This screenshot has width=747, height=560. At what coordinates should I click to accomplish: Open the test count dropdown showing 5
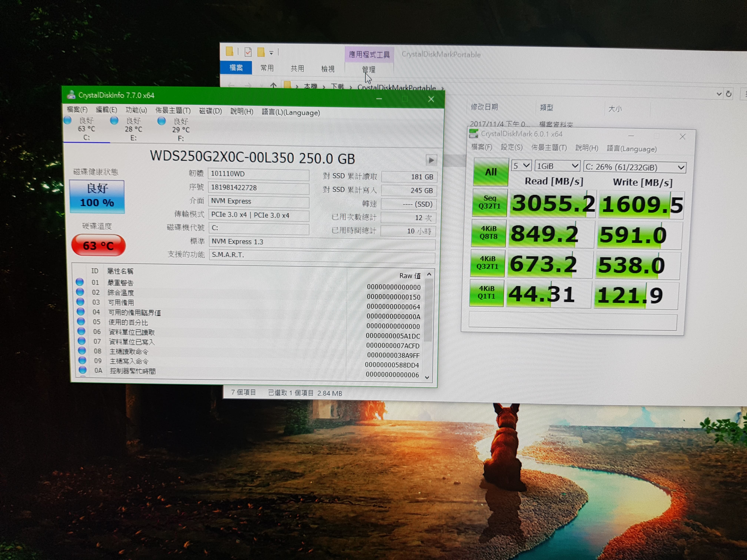[x=521, y=165]
